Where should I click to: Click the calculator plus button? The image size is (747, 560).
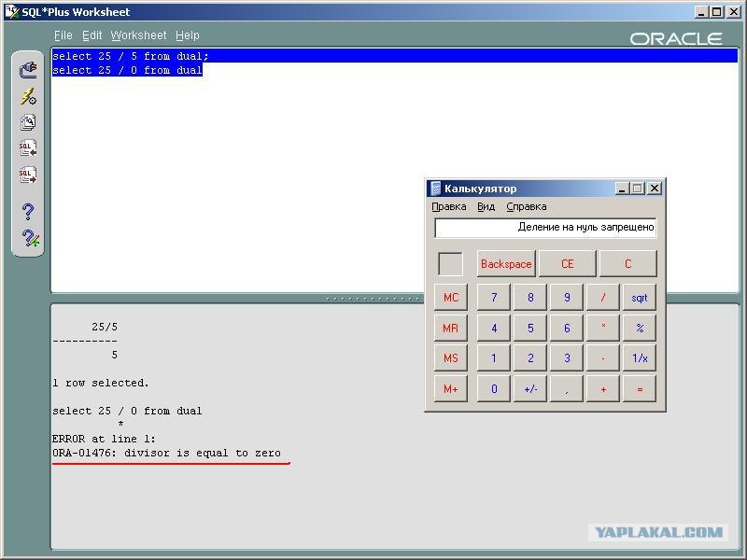(x=603, y=388)
